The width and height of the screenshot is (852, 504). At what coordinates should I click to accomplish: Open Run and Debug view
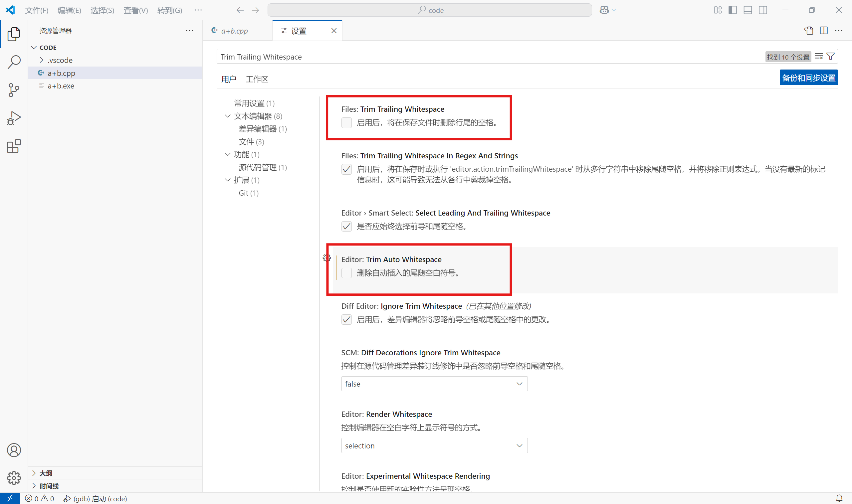(14, 118)
